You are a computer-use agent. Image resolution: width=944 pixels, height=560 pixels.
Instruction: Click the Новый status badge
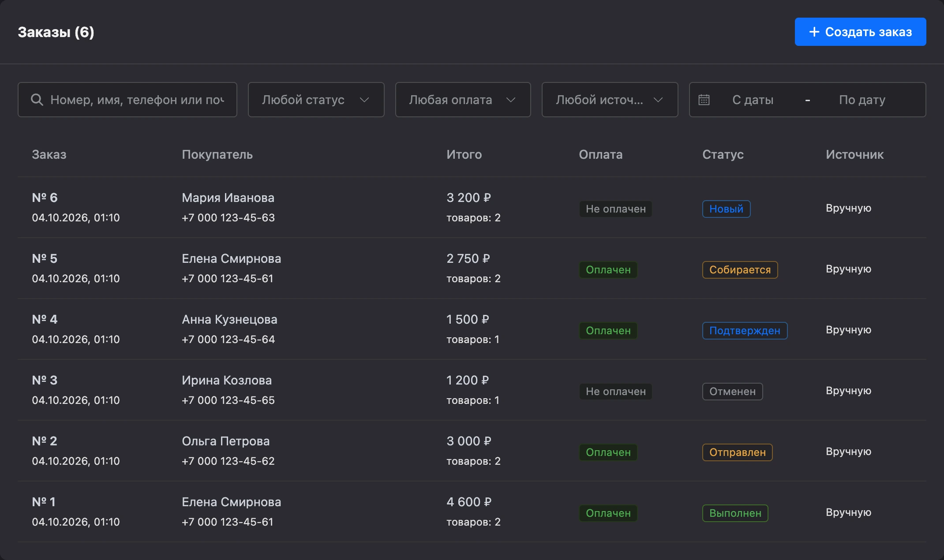pos(726,209)
